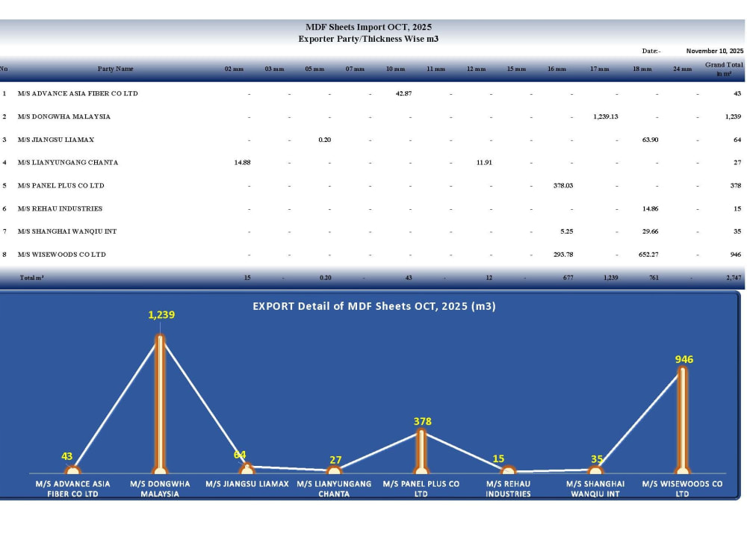
Task: Click the 378 data label in chart
Action: coord(423,421)
